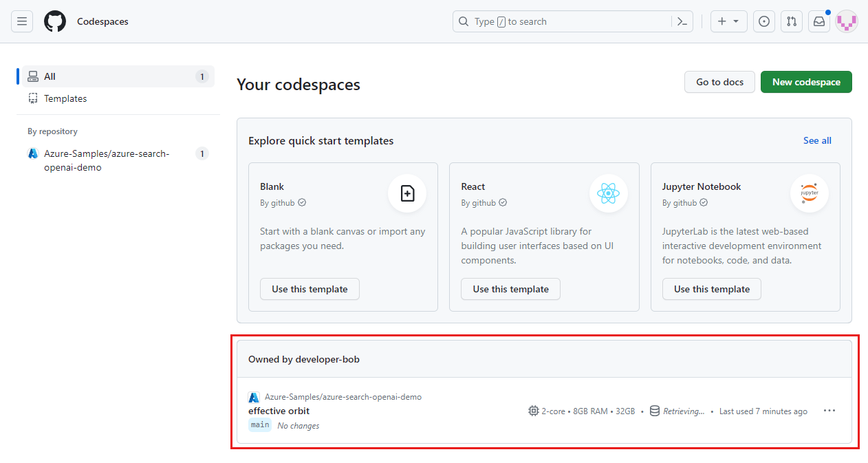This screenshot has width=868, height=463.
Task: Open the Go to docs button
Action: [719, 82]
